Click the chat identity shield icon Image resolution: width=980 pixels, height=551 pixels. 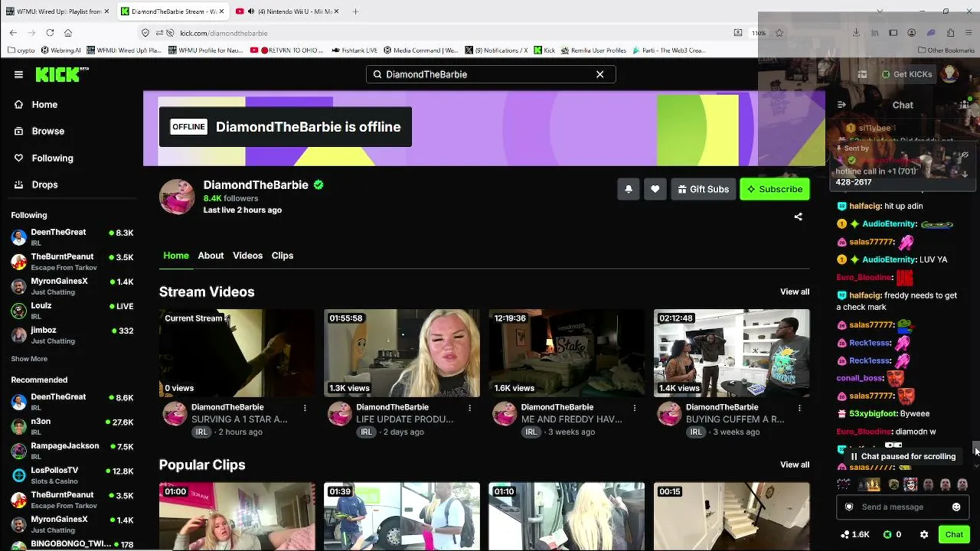point(849,507)
